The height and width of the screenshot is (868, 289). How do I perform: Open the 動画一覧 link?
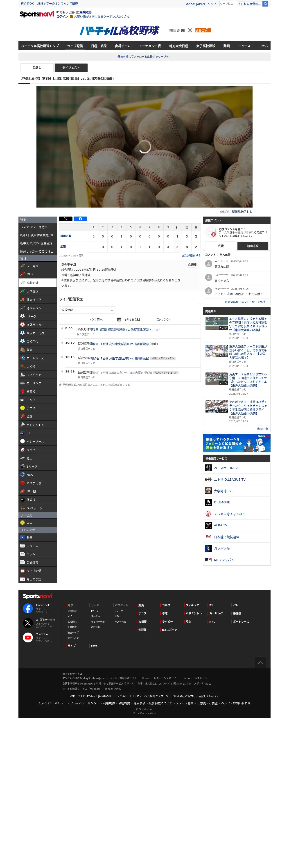(262, 429)
